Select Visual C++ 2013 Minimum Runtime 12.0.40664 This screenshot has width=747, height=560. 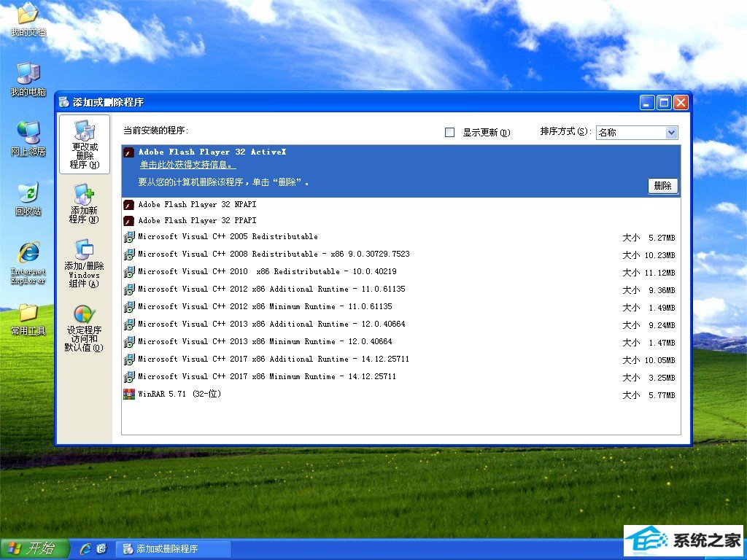click(x=400, y=342)
